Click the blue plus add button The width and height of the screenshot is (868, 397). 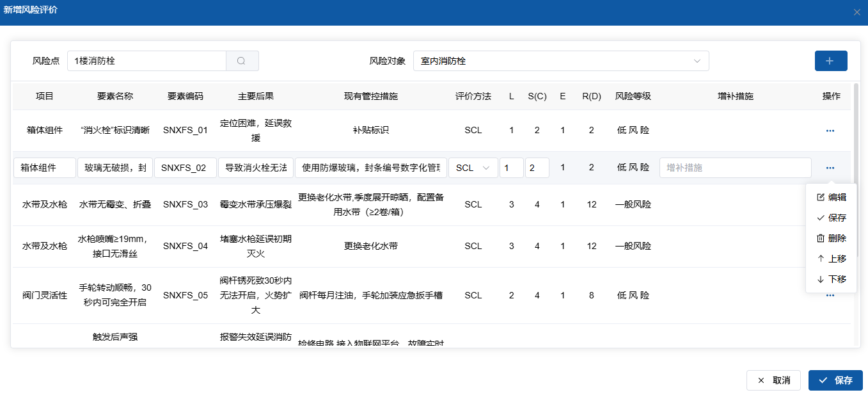(x=830, y=61)
